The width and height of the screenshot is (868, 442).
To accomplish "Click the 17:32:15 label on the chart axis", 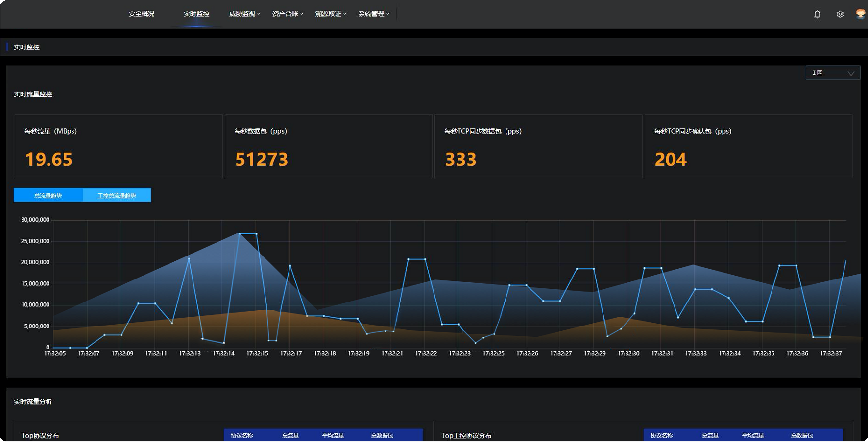I will (257, 353).
